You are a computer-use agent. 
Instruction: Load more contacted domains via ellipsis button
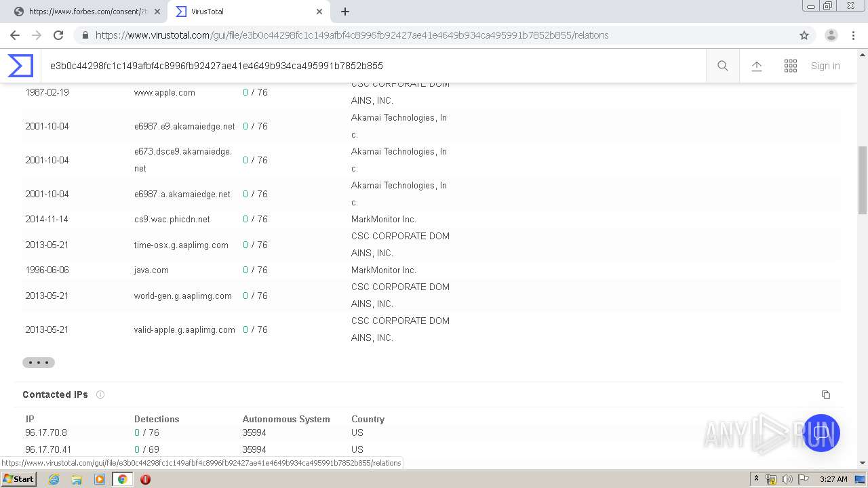coord(39,363)
